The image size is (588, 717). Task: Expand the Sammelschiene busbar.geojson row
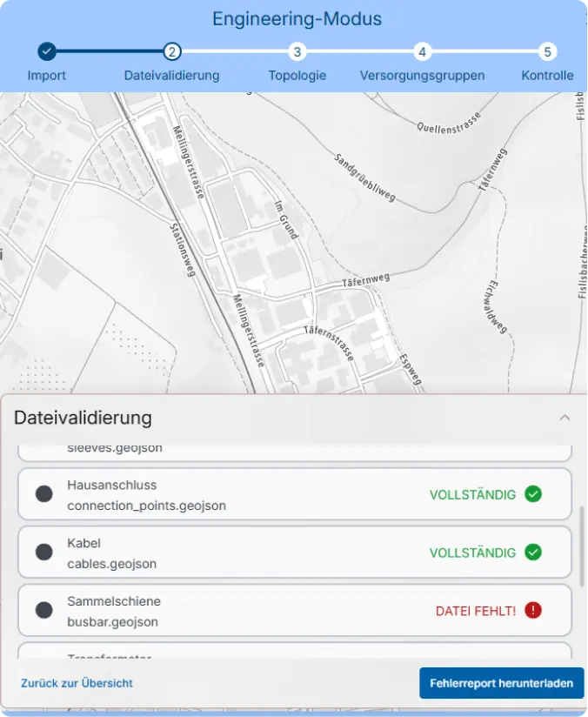tap(295, 610)
